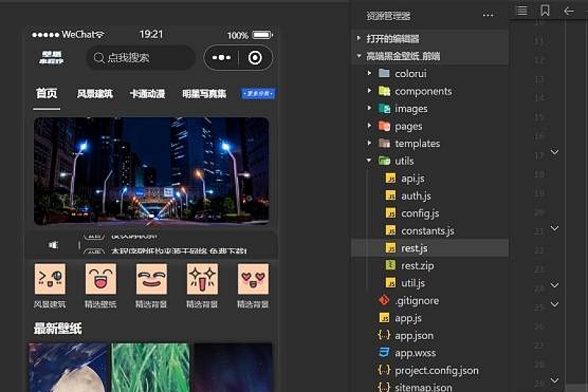
Task: Click the scrolling notice text line
Action: pos(178,250)
